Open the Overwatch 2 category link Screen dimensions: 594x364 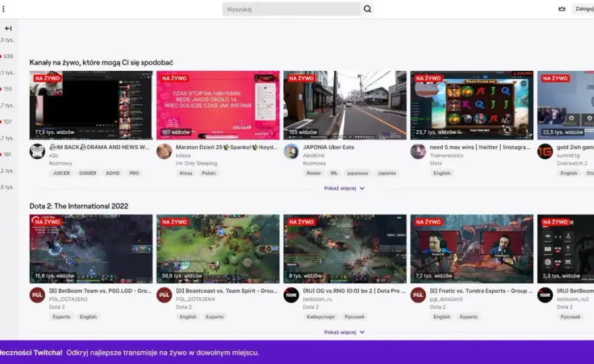point(572,163)
